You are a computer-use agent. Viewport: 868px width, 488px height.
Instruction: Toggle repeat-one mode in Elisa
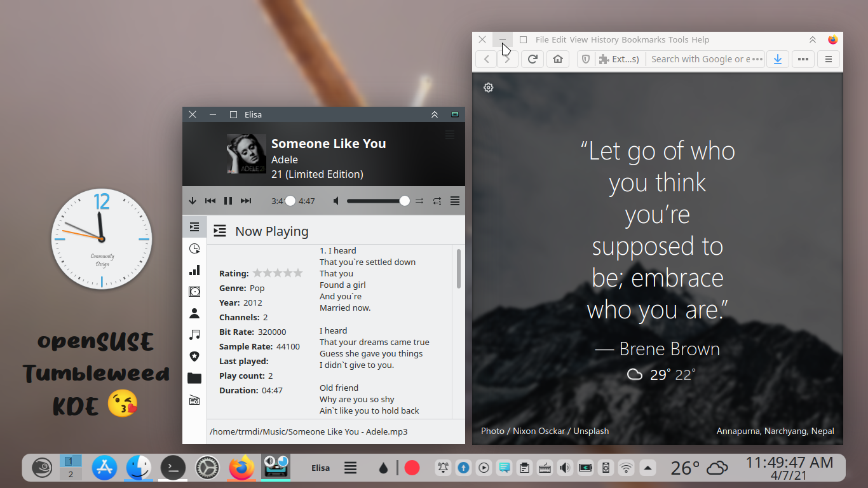tap(437, 201)
